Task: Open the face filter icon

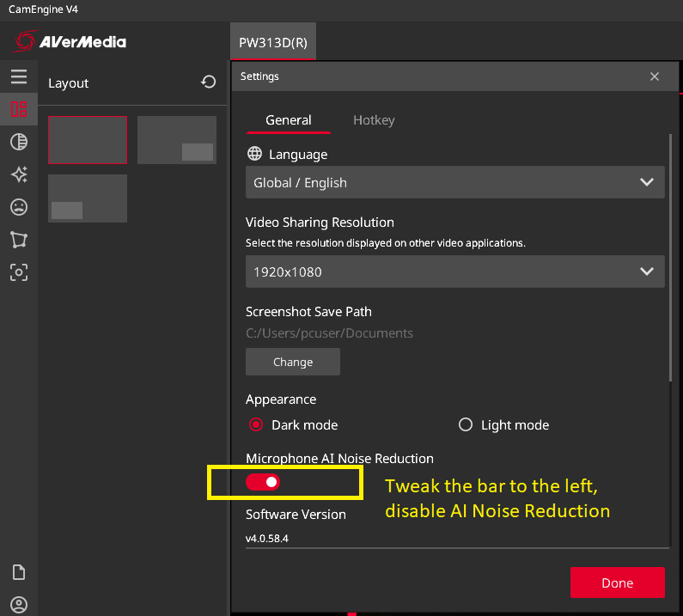Action: pyautogui.click(x=19, y=207)
